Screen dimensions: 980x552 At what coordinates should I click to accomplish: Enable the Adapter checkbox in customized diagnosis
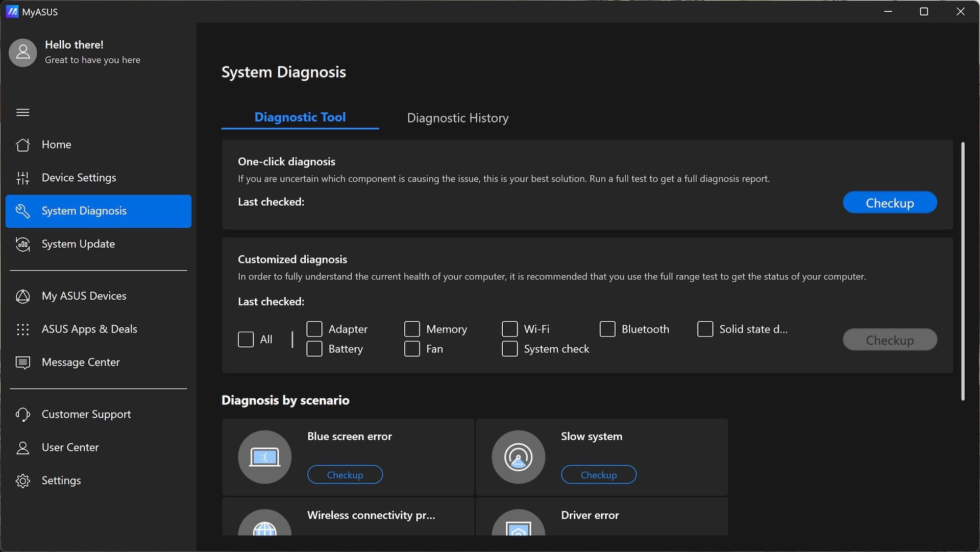(x=314, y=329)
